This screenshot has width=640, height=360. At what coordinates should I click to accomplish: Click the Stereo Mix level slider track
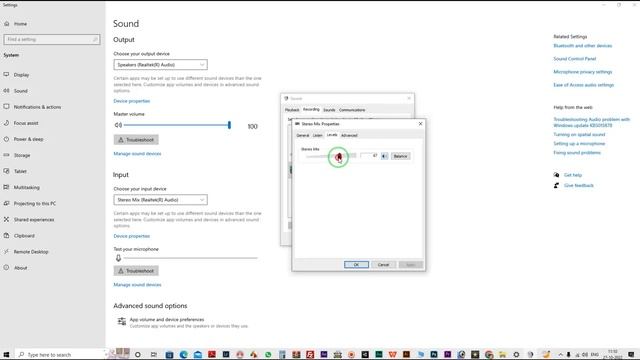coord(331,156)
